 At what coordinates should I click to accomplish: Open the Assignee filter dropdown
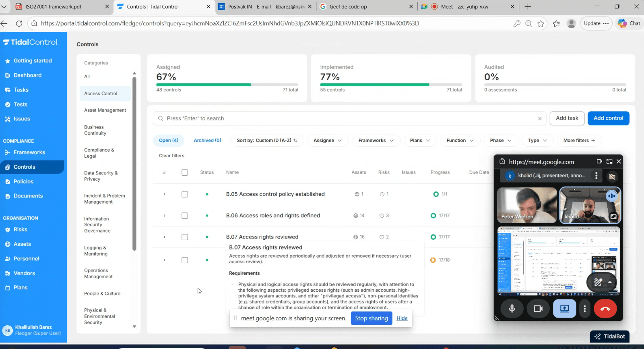[327, 140]
